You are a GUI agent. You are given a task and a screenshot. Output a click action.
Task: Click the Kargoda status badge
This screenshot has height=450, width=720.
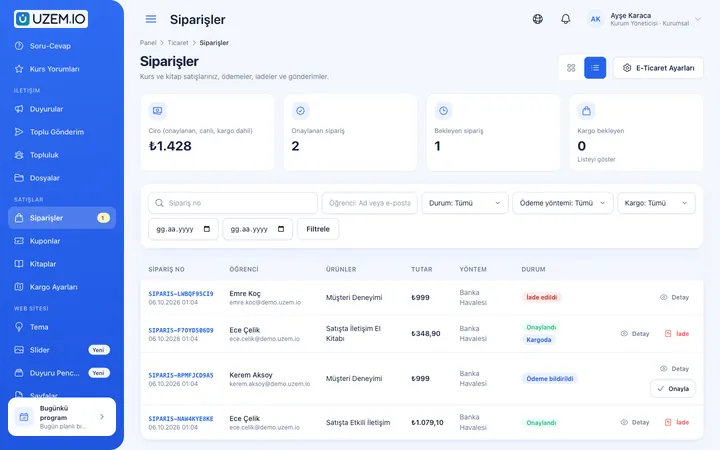pyautogui.click(x=539, y=340)
